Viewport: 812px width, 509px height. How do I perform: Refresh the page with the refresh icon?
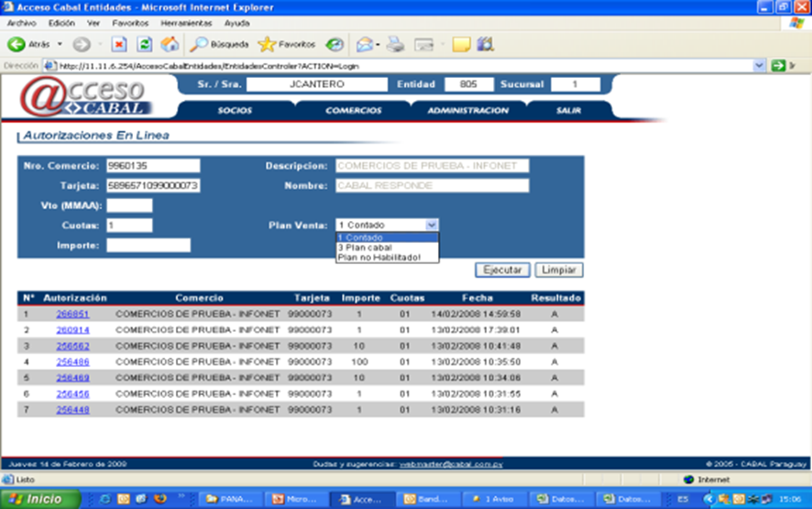click(x=145, y=44)
